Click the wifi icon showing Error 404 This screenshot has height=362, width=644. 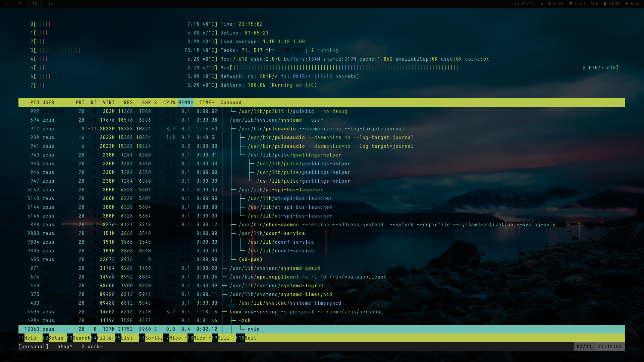pyautogui.click(x=571, y=4)
